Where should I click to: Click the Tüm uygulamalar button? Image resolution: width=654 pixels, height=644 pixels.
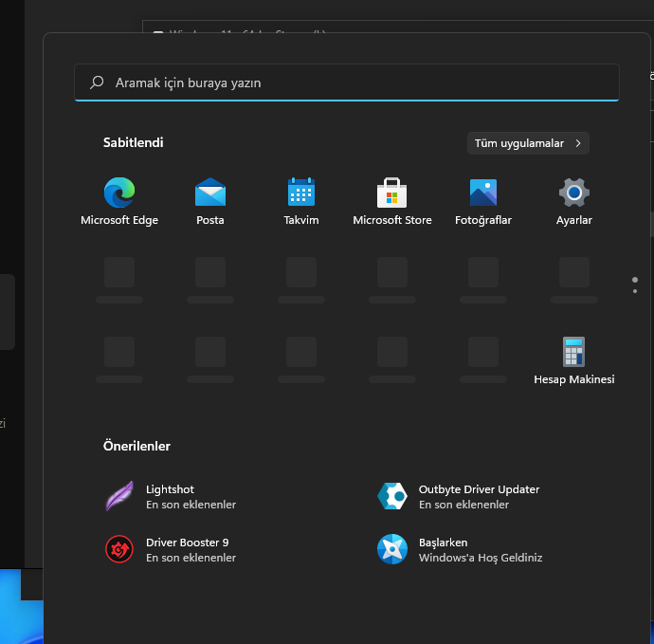(528, 143)
